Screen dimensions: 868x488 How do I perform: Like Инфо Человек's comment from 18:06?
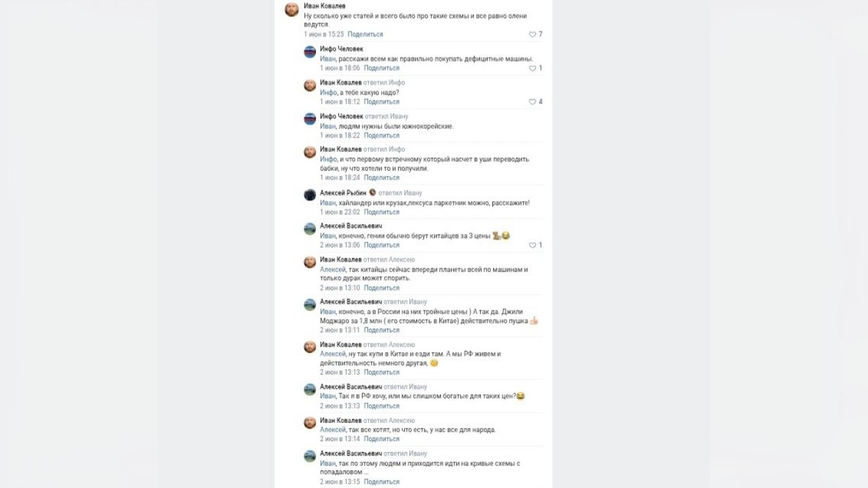point(532,68)
